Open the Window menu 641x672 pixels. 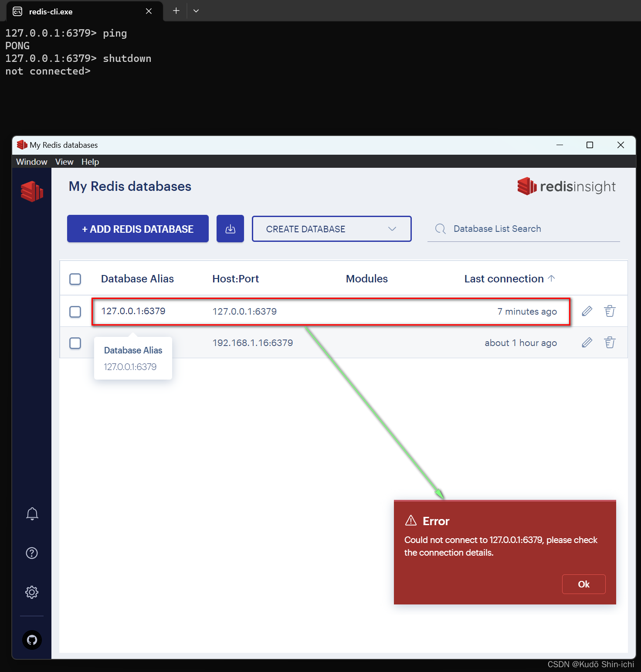[32, 162]
